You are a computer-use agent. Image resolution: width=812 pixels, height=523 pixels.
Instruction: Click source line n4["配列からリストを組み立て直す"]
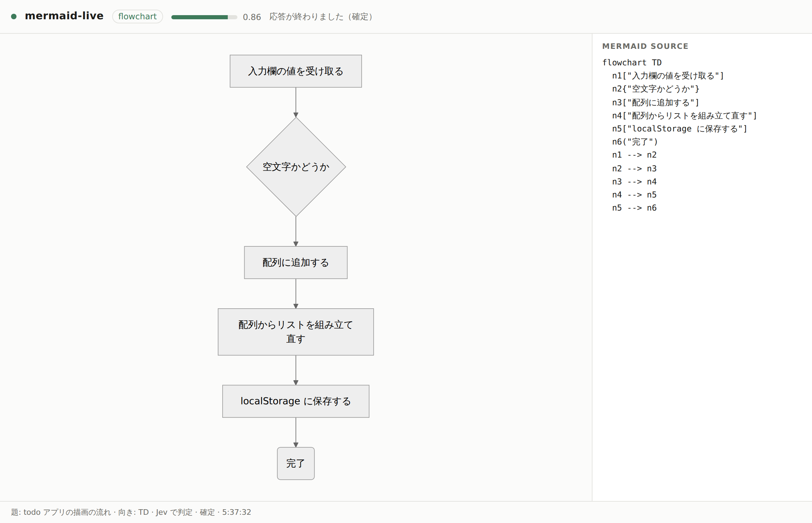tap(684, 116)
